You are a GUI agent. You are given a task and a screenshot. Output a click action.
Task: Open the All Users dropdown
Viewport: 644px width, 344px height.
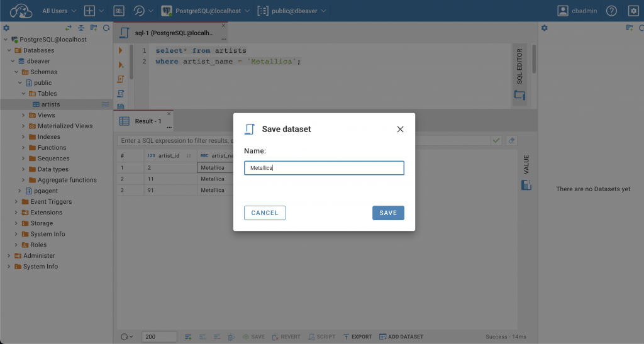[58, 11]
